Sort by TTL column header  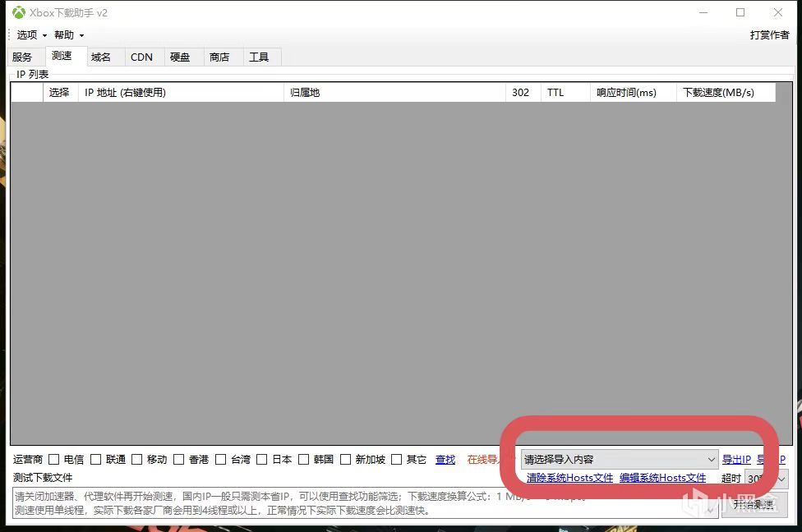click(x=565, y=93)
